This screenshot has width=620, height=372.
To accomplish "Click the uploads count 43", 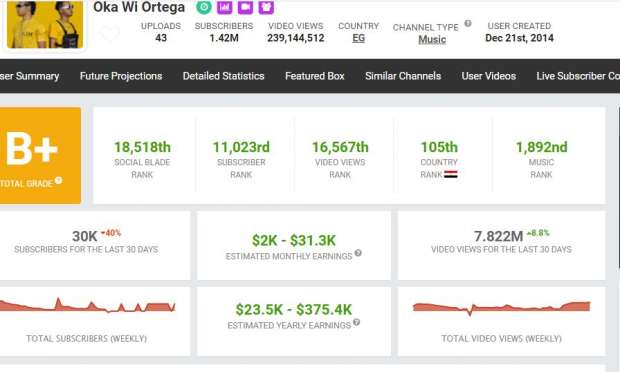I will click(x=161, y=38).
